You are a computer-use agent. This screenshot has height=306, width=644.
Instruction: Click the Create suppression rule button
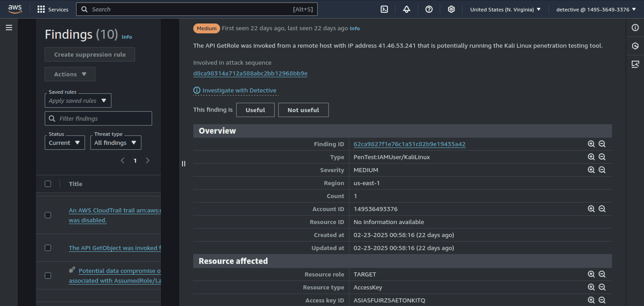[90, 55]
